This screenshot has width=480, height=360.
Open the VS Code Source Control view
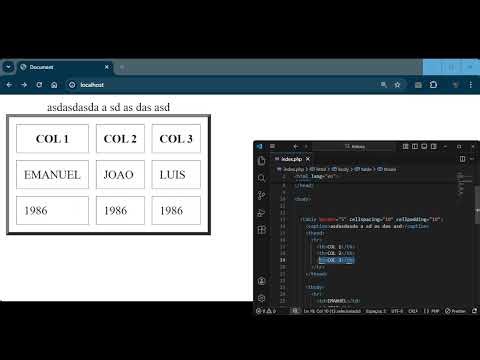(262, 195)
